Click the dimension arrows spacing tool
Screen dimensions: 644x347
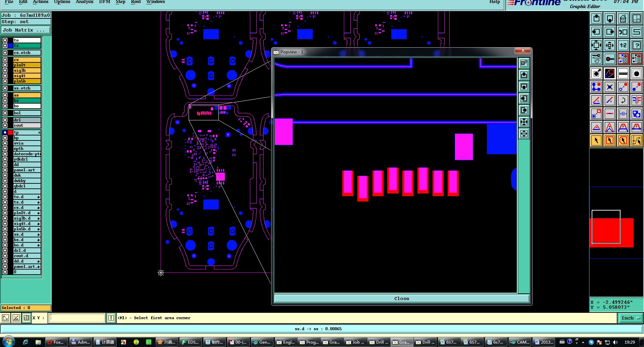pos(623,114)
